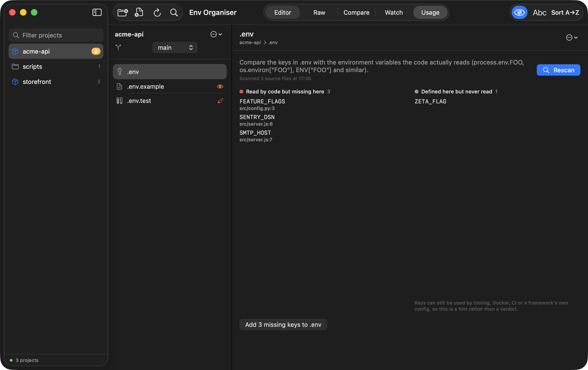Image resolution: width=588 pixels, height=370 pixels.
Task: Focus the Filter projects field
Action: click(56, 35)
